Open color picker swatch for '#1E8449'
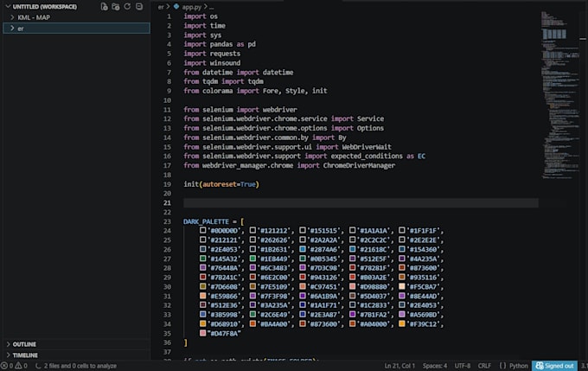The width and height of the screenshot is (588, 371). (252, 258)
